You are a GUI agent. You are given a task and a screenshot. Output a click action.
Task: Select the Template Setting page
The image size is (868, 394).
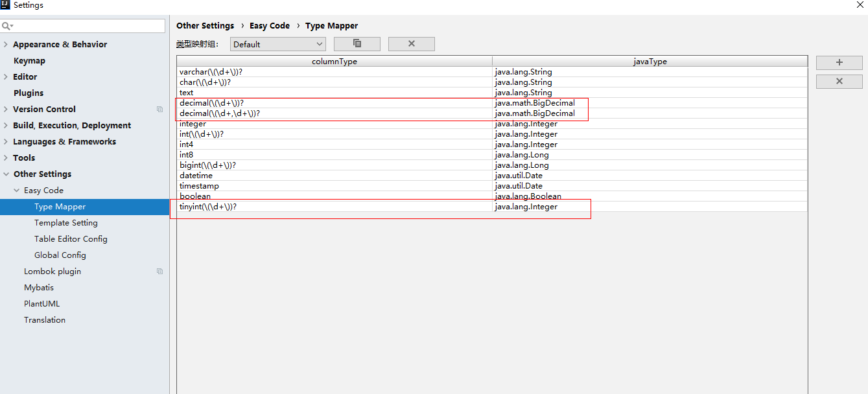coord(67,222)
